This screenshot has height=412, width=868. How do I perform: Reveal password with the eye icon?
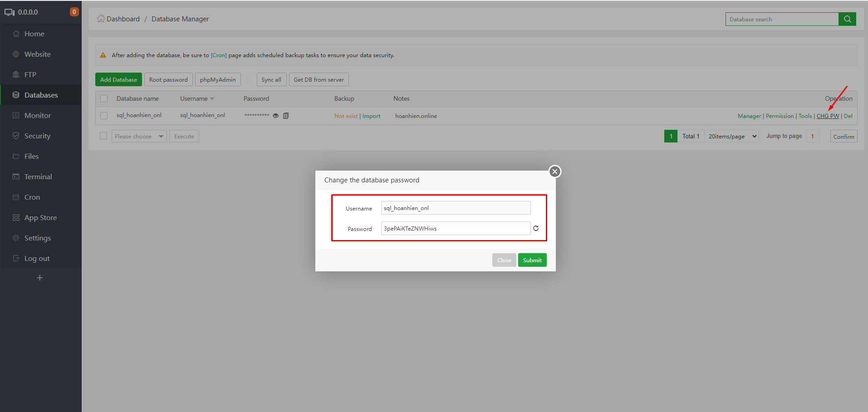(275, 116)
